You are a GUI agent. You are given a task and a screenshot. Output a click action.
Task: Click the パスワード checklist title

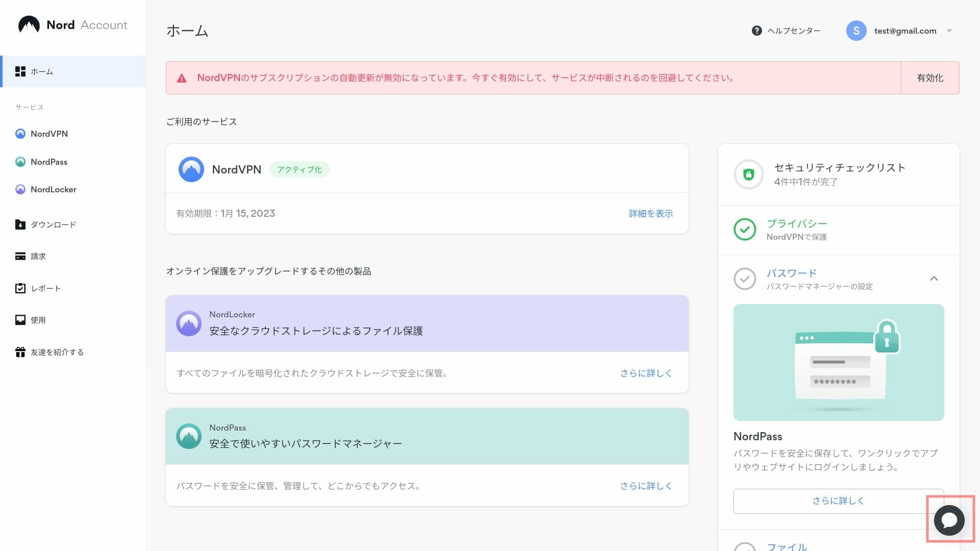(792, 273)
